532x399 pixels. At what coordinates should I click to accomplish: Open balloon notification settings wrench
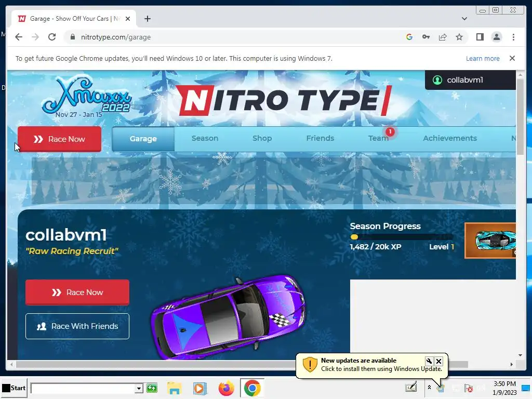(x=429, y=362)
